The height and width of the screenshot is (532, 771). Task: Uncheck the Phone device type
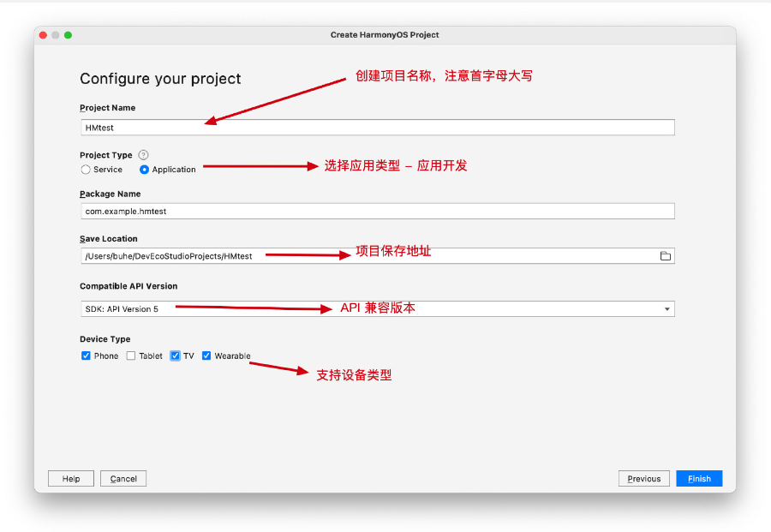point(86,356)
